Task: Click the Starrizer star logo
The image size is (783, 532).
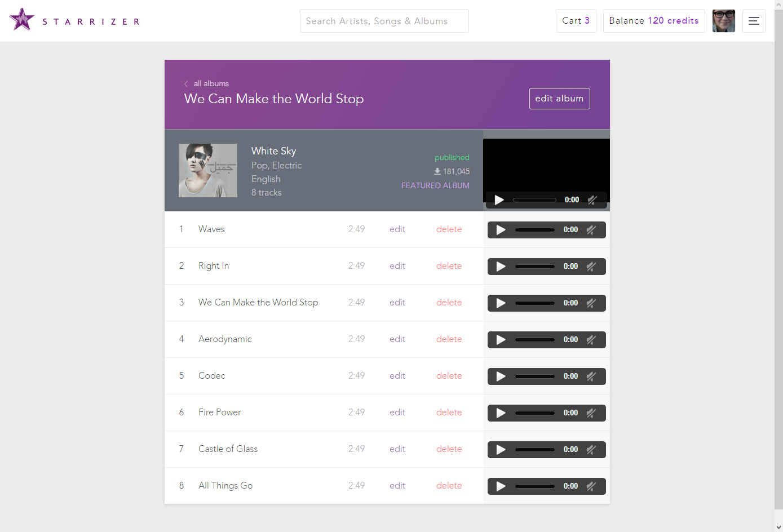Action: [x=22, y=19]
